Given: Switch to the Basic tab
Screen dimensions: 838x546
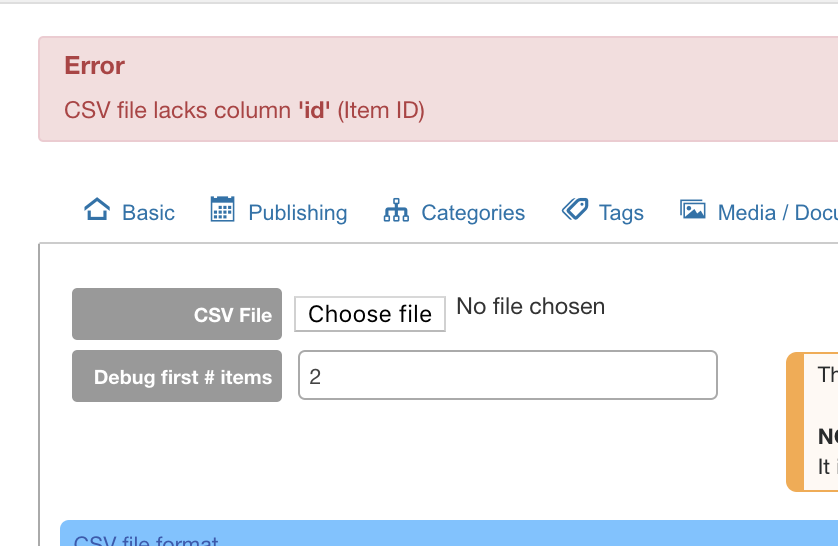Looking at the screenshot, I should tap(148, 213).
